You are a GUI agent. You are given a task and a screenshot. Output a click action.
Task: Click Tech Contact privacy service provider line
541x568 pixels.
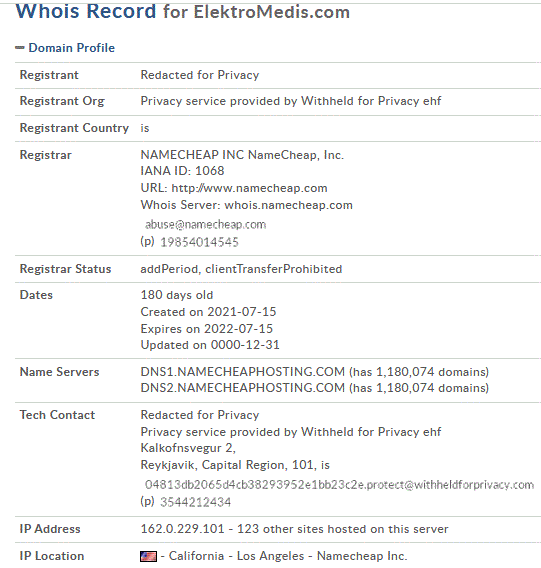[291, 432]
